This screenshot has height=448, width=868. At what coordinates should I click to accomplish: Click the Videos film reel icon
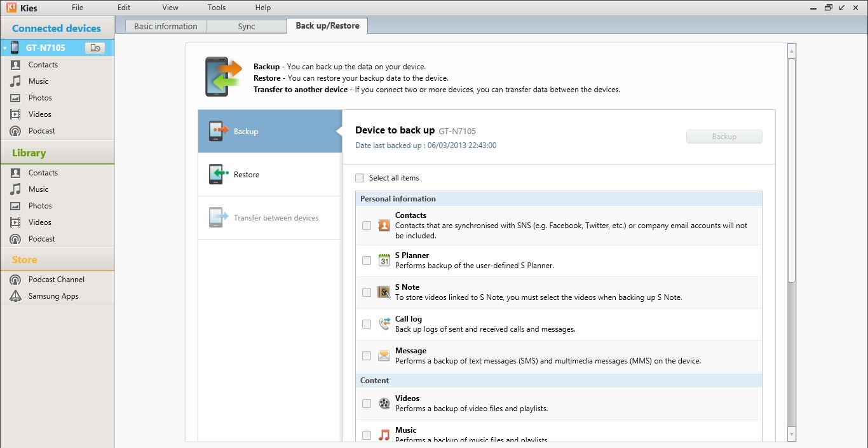(x=384, y=403)
